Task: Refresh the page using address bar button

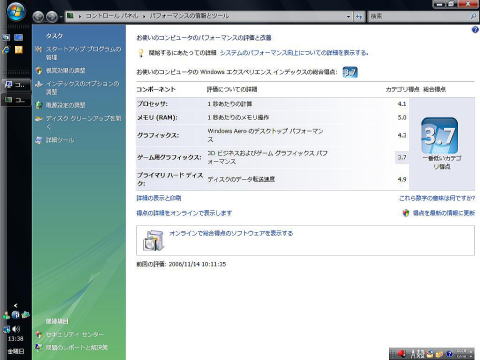Action: pos(359,16)
